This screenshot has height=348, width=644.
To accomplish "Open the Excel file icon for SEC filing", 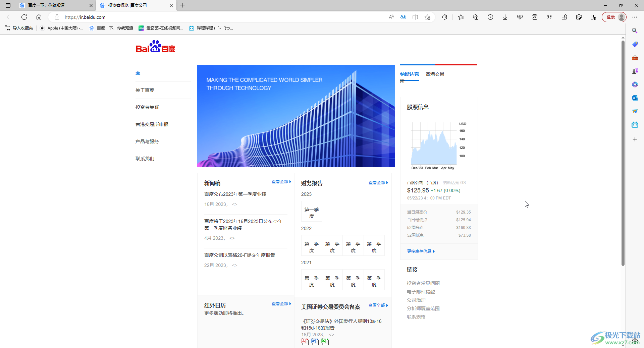I will [x=325, y=341].
